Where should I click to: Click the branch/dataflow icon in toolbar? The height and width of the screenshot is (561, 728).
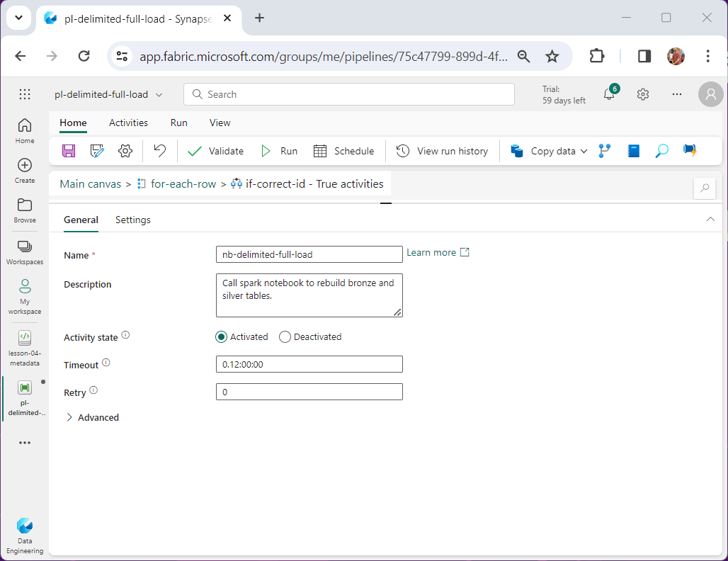pos(605,150)
